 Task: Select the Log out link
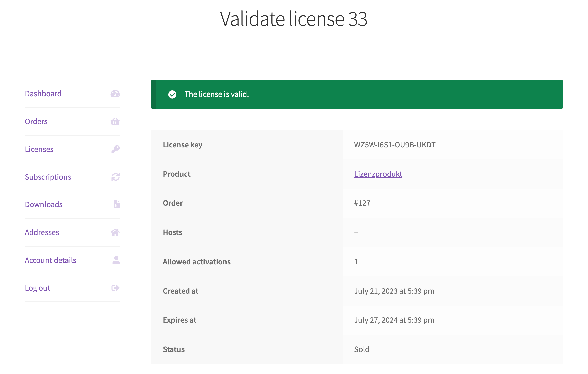[x=38, y=288]
